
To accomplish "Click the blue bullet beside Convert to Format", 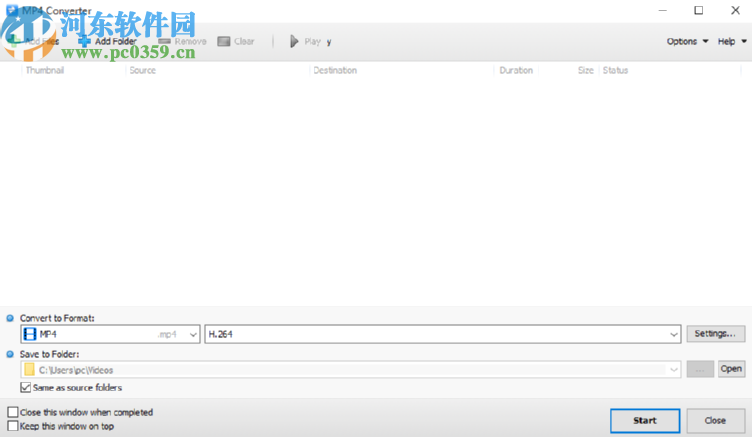I will (10, 318).
